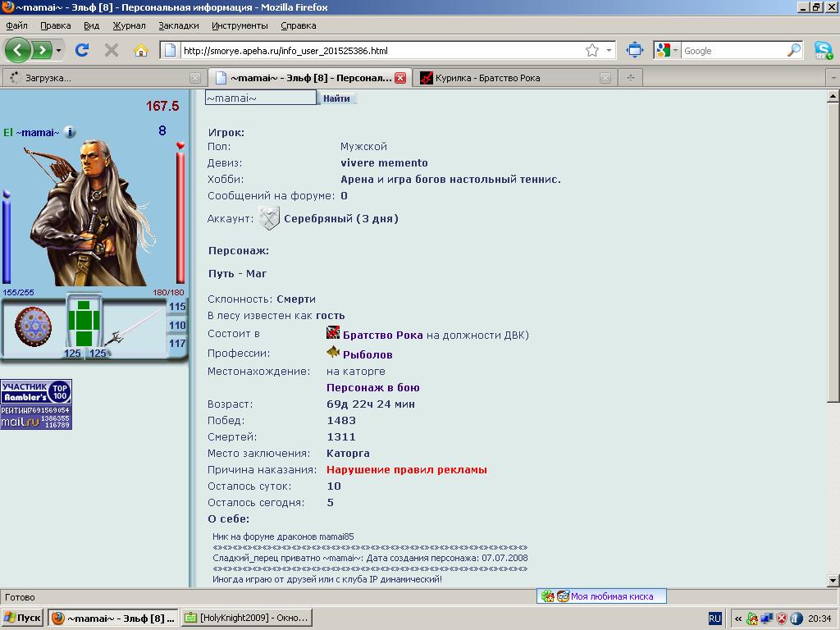Click the round shield equipment icon
Viewport: 840px width, 630px height.
33,326
